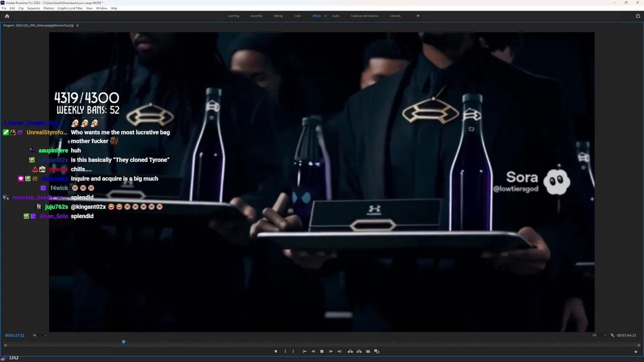Show more workspaces via overflow chevrons
The height and width of the screenshot is (362, 644).
pyautogui.click(x=418, y=16)
